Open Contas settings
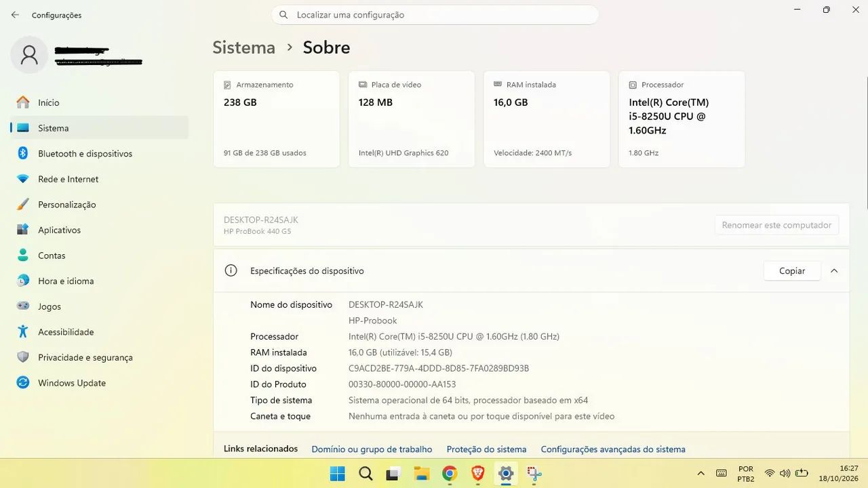This screenshot has height=488, width=868. tap(99, 256)
